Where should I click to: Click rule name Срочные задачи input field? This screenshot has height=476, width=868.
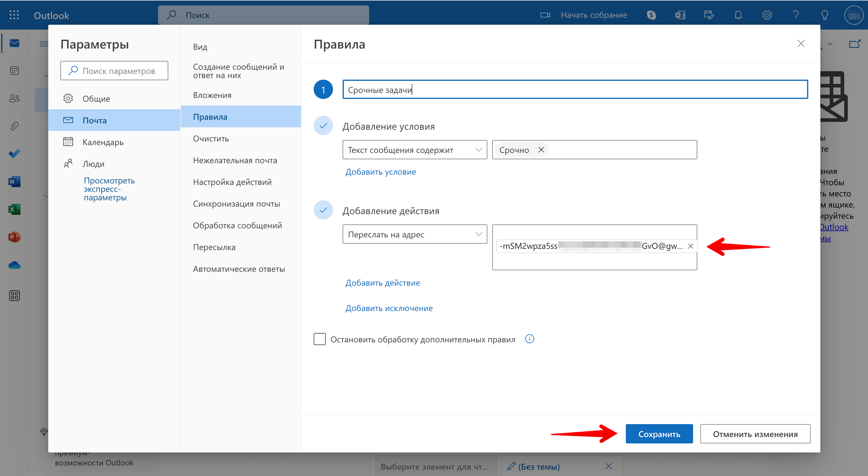574,90
